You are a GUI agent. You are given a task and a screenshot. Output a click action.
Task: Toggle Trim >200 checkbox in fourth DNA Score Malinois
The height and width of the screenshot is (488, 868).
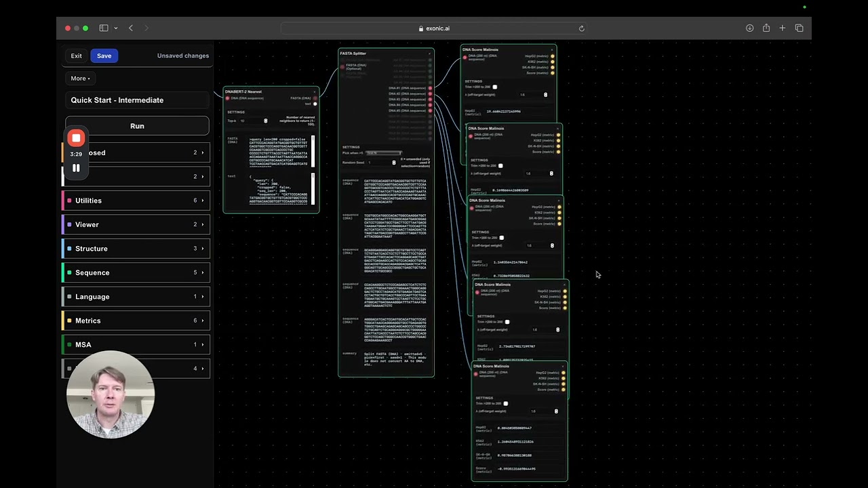click(507, 322)
